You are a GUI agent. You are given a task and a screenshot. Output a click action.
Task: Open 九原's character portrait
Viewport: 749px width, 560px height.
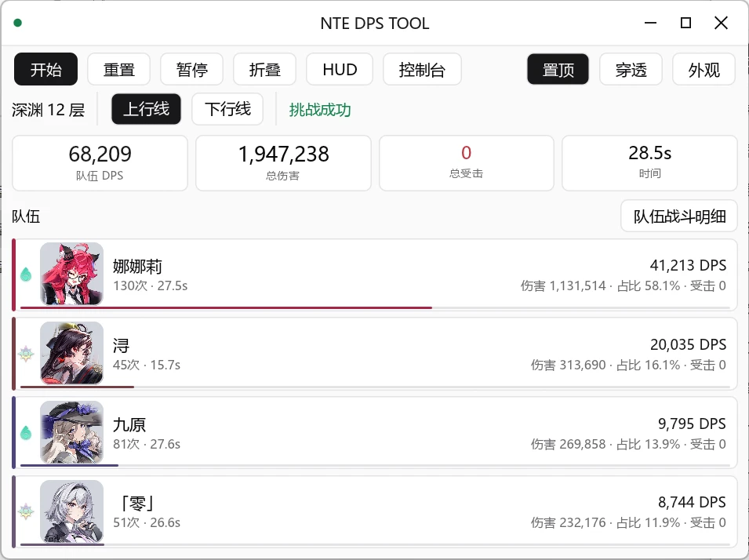71,432
